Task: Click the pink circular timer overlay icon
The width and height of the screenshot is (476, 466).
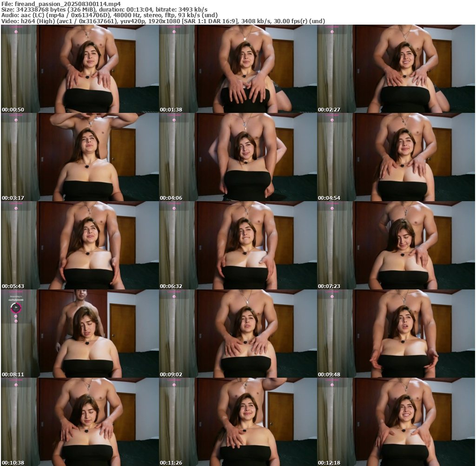Action: (x=16, y=308)
